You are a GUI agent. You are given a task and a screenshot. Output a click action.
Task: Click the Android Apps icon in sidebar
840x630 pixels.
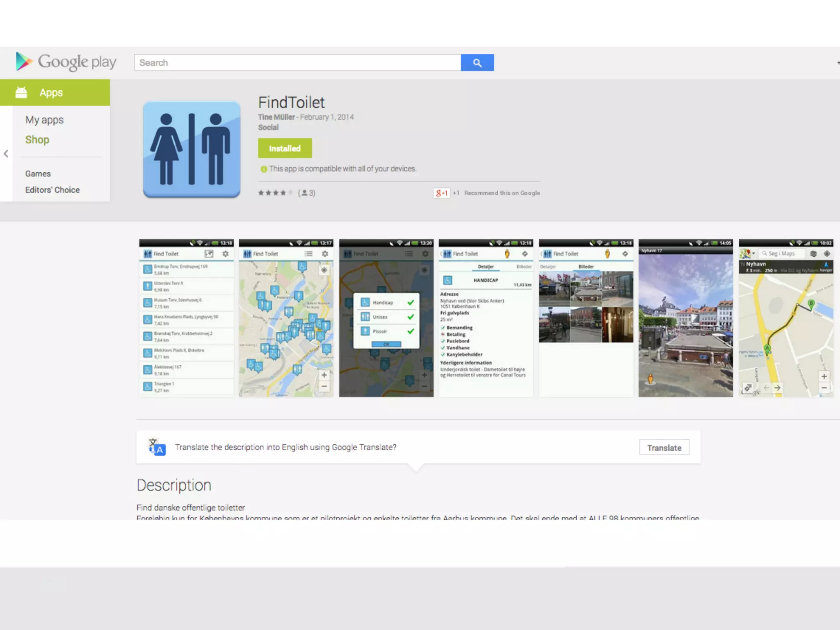tap(21, 93)
